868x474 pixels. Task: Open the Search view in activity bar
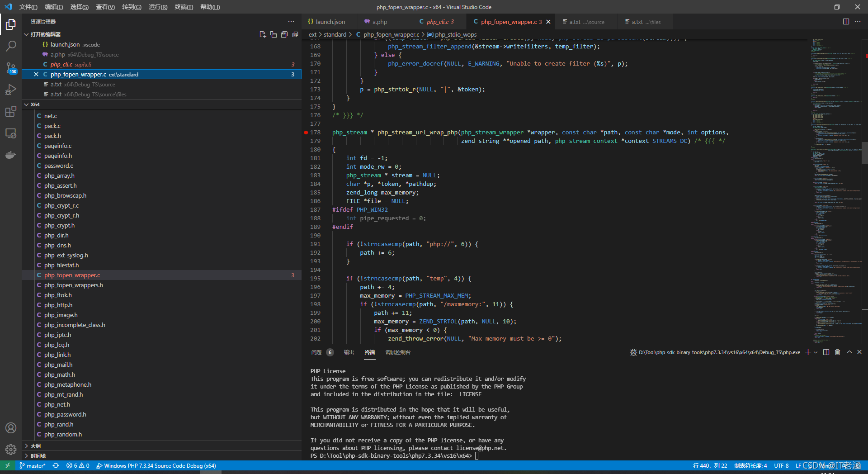[11, 46]
